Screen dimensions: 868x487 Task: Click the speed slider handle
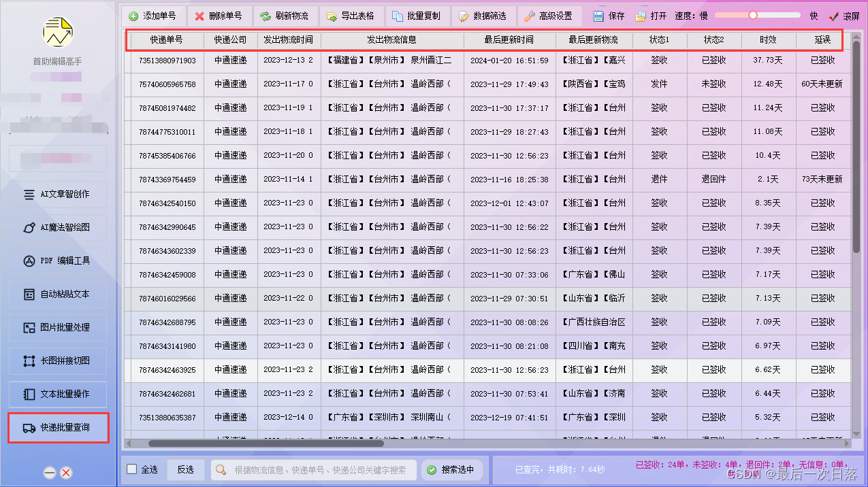point(753,15)
